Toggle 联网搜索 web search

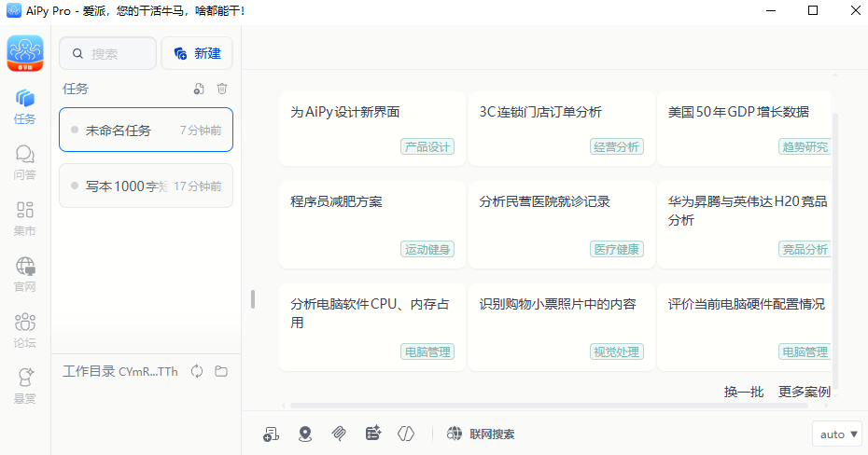click(x=481, y=434)
